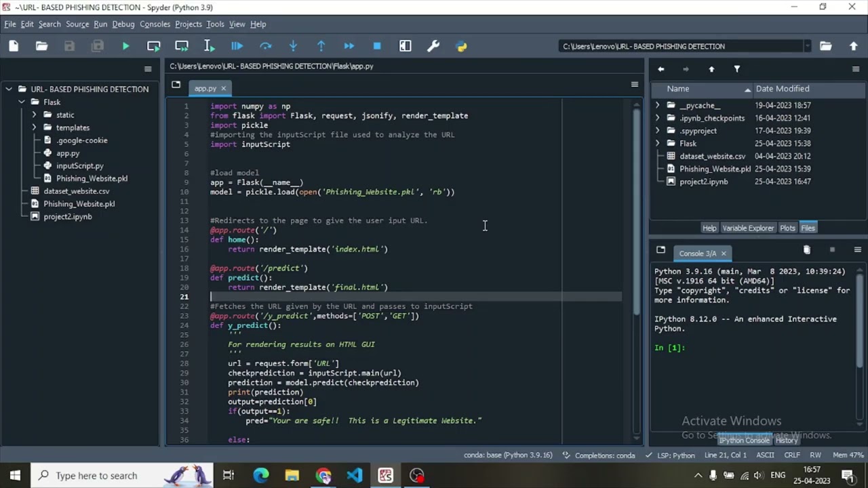Open console pane options menu
Screen dimensions: 868x488
[x=857, y=250]
